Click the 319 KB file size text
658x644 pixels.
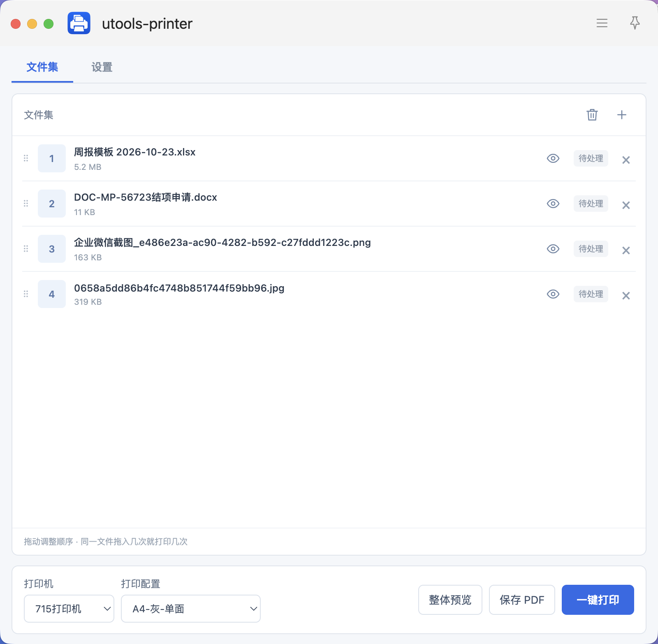click(88, 302)
